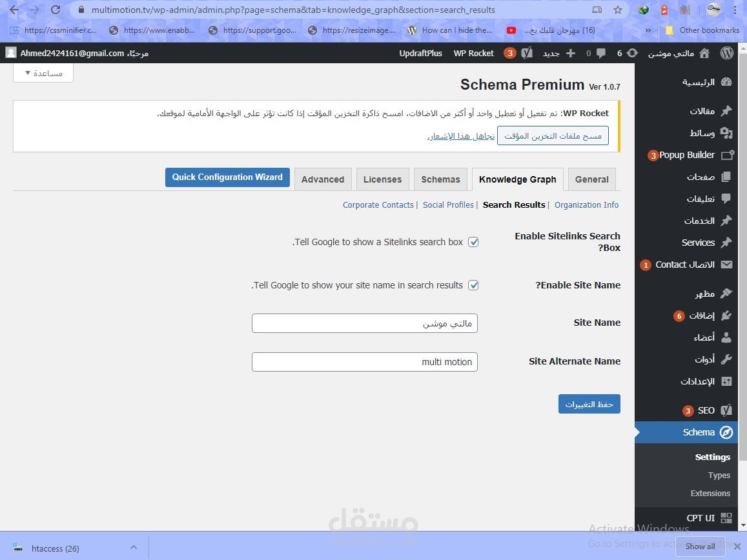Open Schema Extensions submenu

point(710,494)
